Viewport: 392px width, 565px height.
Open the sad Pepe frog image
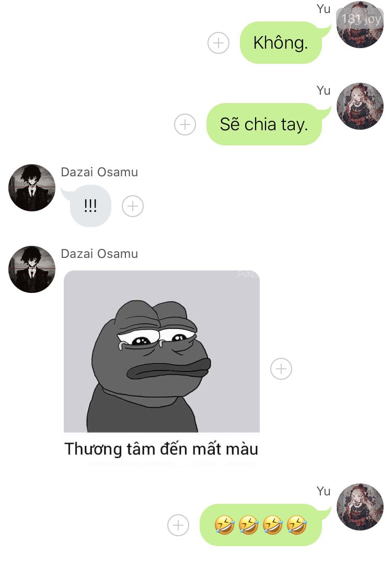[162, 351]
